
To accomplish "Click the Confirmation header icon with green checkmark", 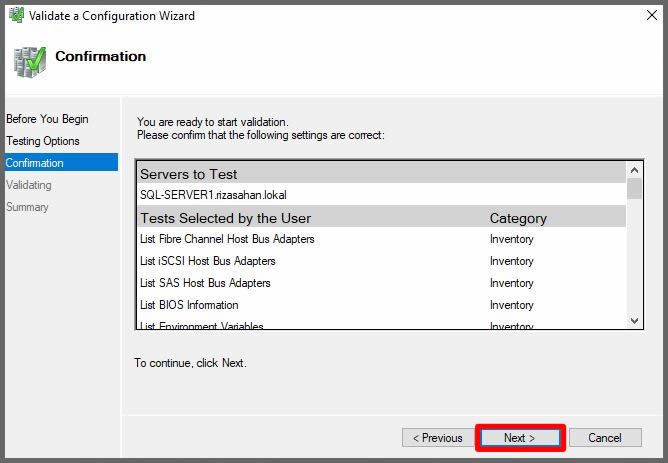I will click(29, 60).
